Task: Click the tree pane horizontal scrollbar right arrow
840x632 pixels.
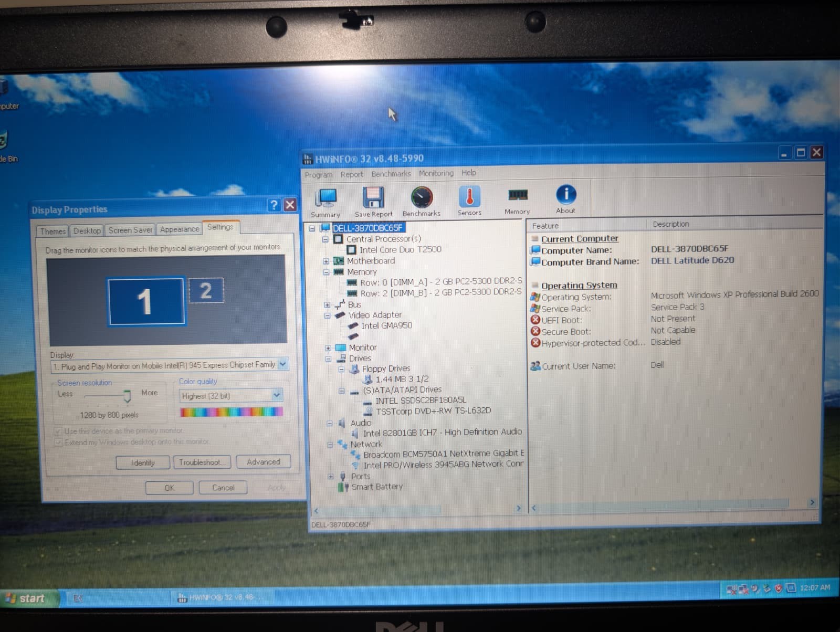Action: [519, 509]
